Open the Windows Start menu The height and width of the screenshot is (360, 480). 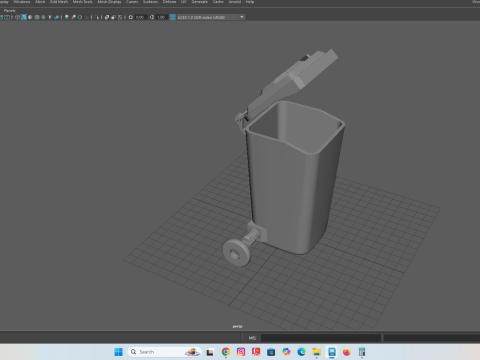point(118,352)
